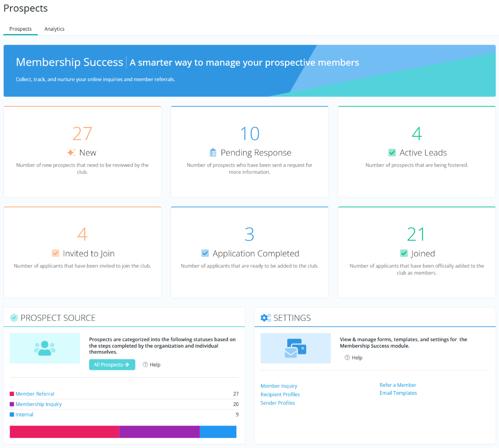The width and height of the screenshot is (499, 448).
Task: Click the envelope illustration in Settings panel
Action: point(295,348)
